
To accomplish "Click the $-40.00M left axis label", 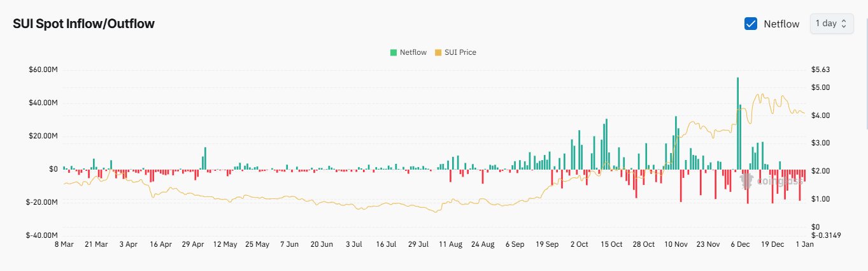I will click(x=43, y=235).
